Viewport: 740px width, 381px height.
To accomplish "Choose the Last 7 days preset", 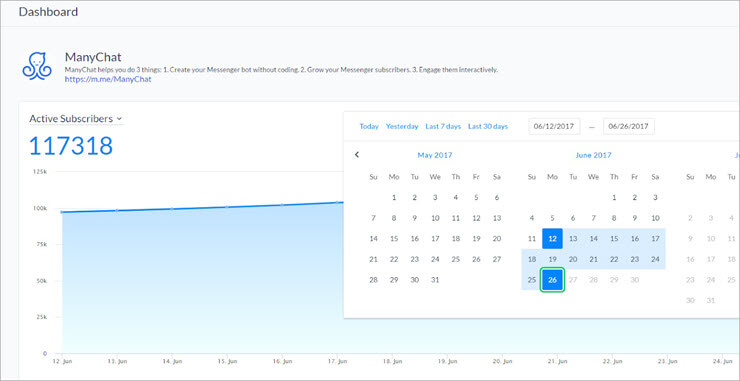I will click(x=443, y=127).
